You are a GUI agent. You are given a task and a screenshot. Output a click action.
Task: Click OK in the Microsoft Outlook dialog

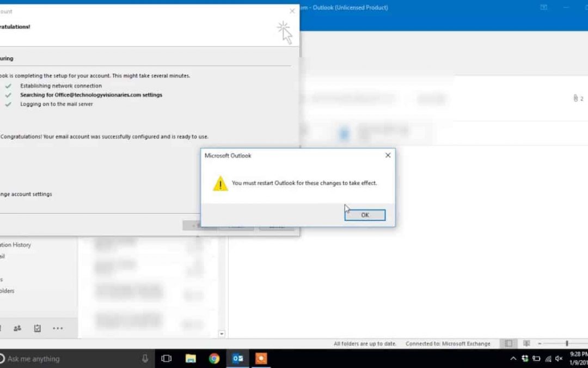click(364, 215)
